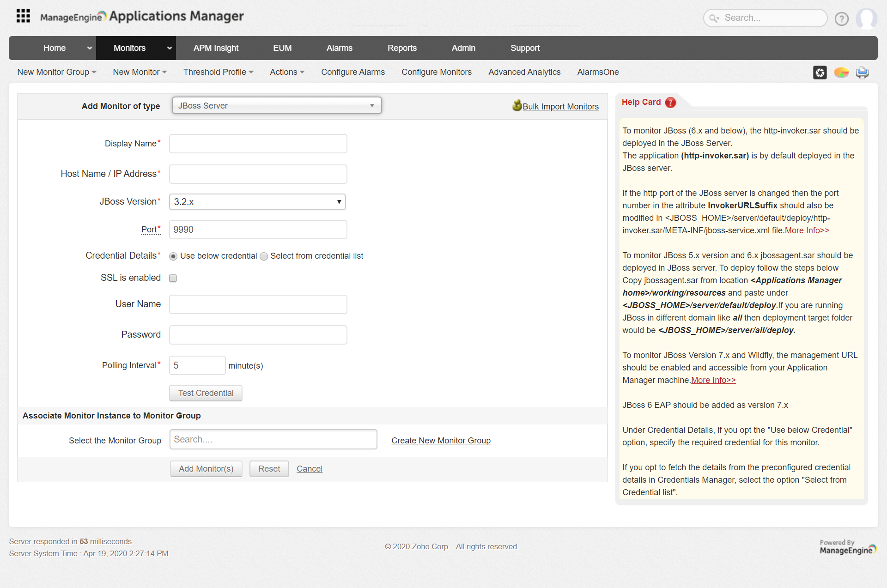Expand the New Monitor Group menu
The width and height of the screenshot is (887, 588).
click(56, 72)
